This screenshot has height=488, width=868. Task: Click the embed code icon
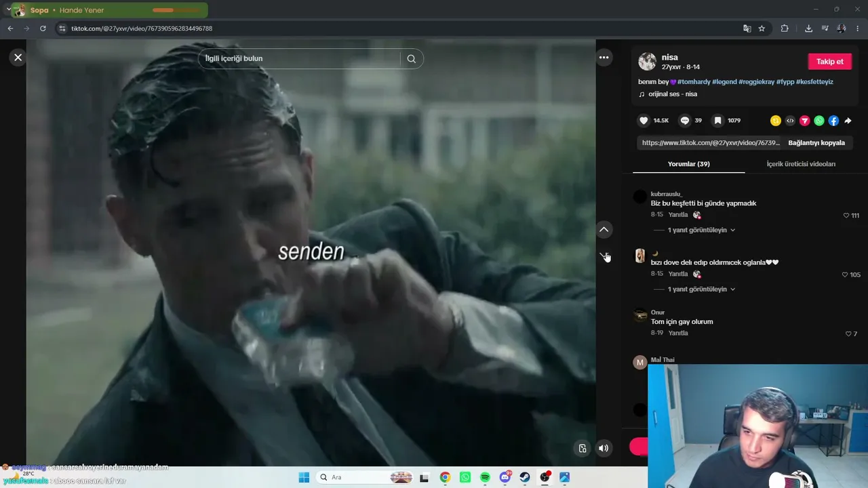tap(790, 121)
